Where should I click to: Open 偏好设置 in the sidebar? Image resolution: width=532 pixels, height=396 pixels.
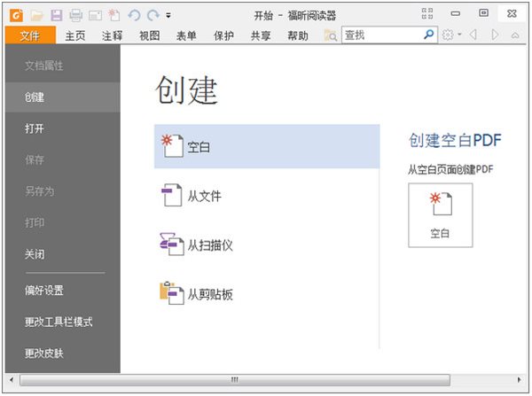point(63,291)
